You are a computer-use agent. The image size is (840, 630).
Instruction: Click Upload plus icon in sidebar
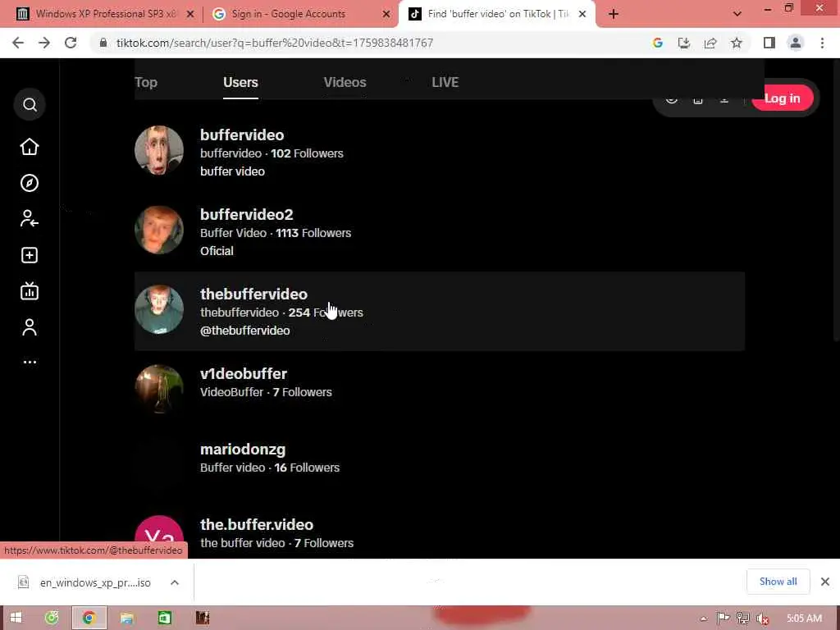30,255
